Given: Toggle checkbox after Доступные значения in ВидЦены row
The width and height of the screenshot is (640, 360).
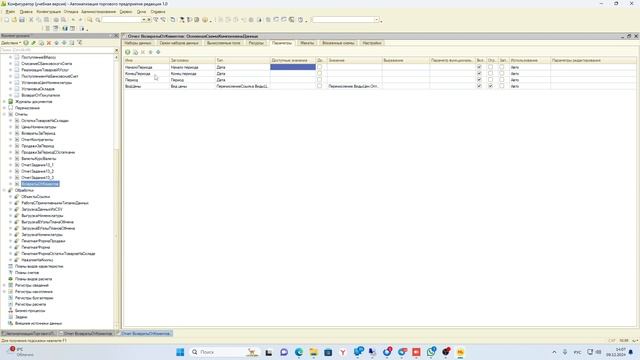Looking at the screenshot, I should 320,86.
